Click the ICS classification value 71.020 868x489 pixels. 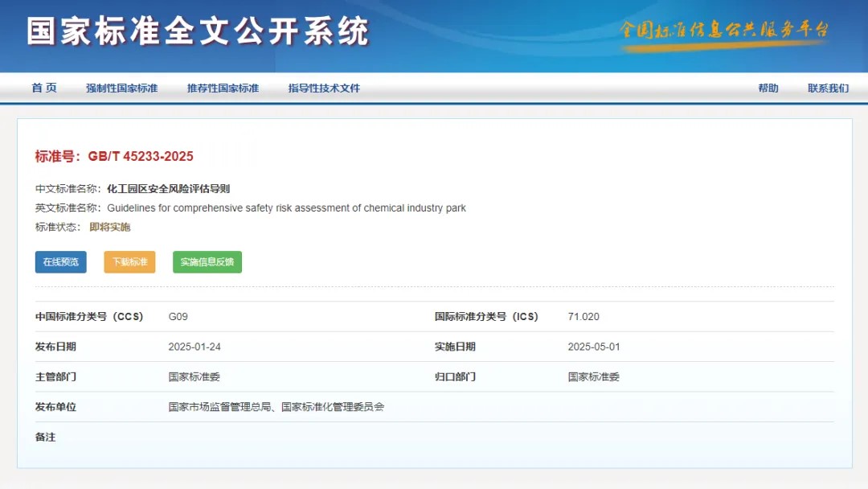pos(583,317)
